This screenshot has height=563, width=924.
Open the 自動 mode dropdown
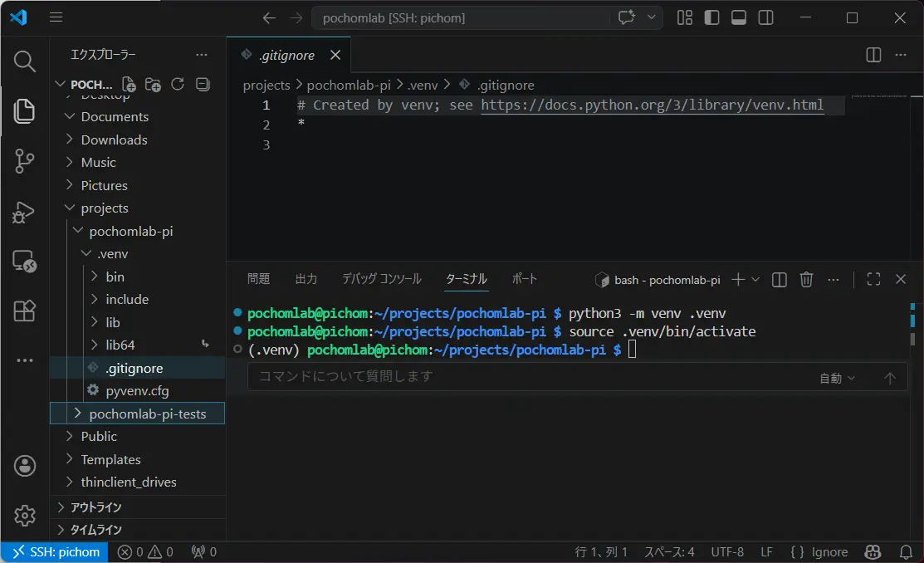(837, 378)
